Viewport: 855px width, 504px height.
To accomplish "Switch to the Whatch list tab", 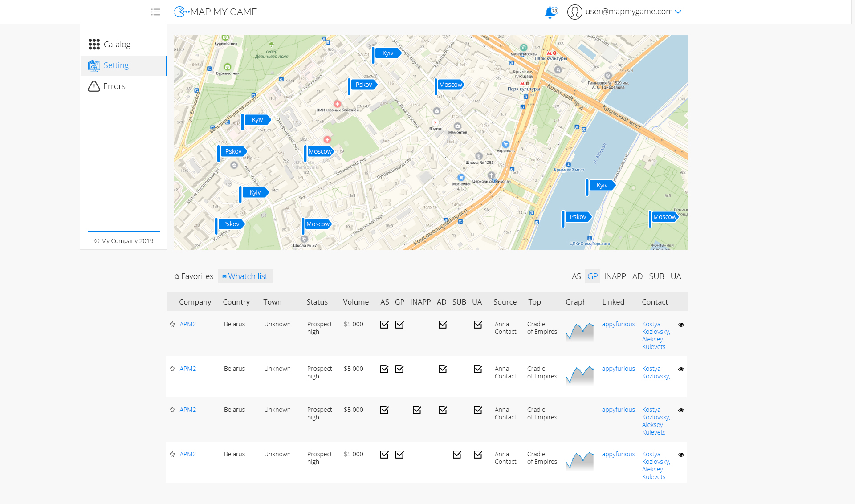I will (x=245, y=276).
